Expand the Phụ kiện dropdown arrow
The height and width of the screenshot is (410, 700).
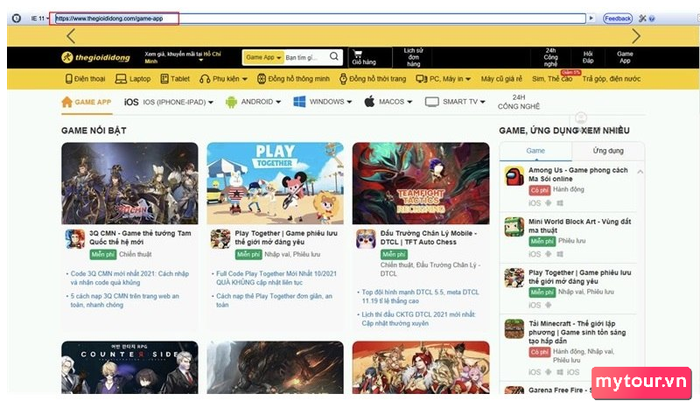(x=245, y=79)
